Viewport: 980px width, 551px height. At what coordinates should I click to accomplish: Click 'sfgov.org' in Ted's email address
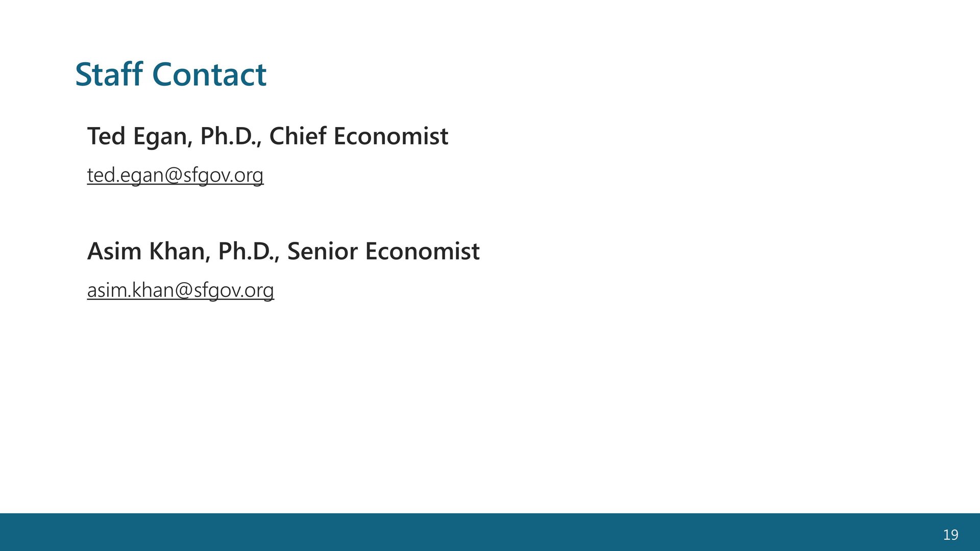(x=224, y=176)
